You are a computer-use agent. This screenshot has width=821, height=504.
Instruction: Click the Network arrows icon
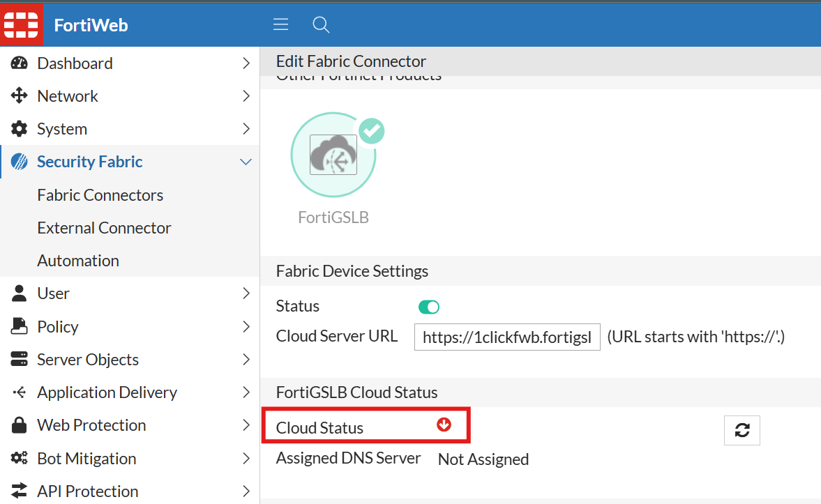(20, 96)
